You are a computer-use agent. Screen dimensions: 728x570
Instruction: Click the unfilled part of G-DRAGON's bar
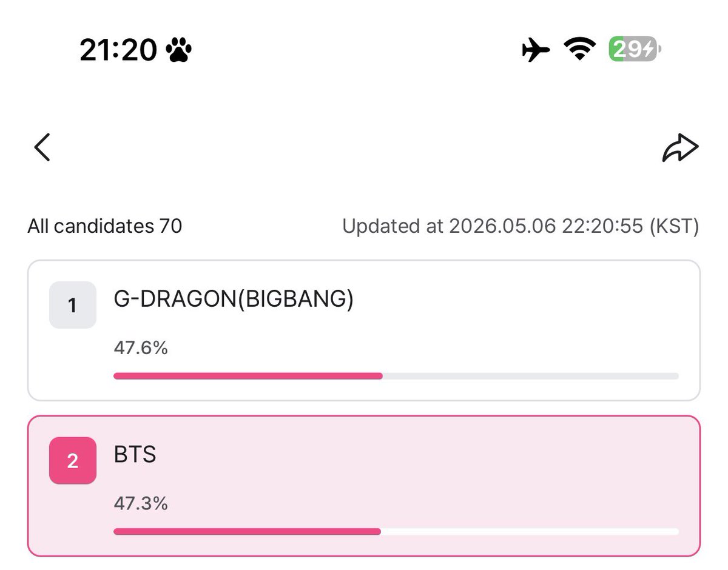click(x=531, y=376)
